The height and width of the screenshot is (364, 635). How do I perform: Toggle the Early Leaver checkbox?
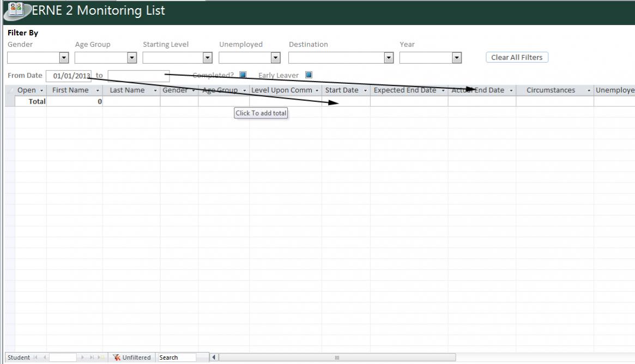point(309,75)
